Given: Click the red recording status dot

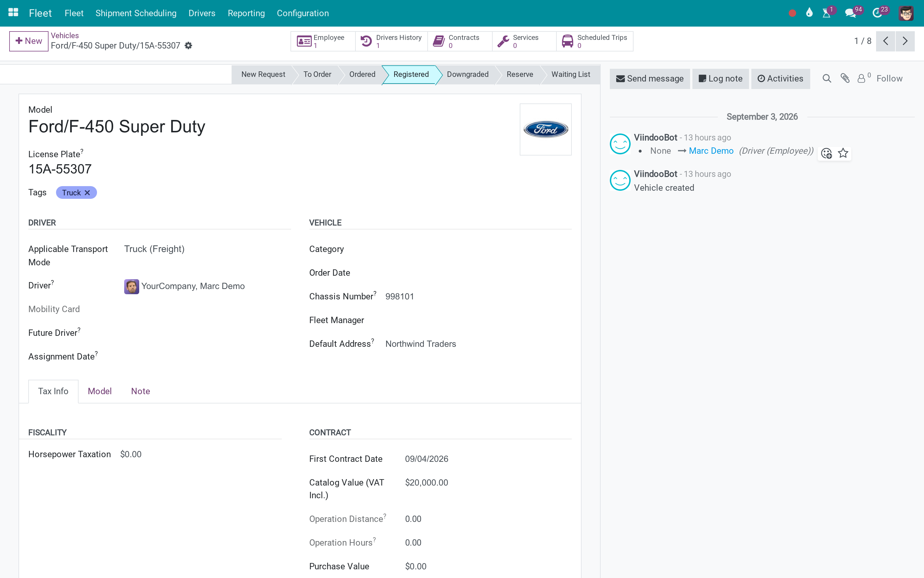Looking at the screenshot, I should (792, 13).
